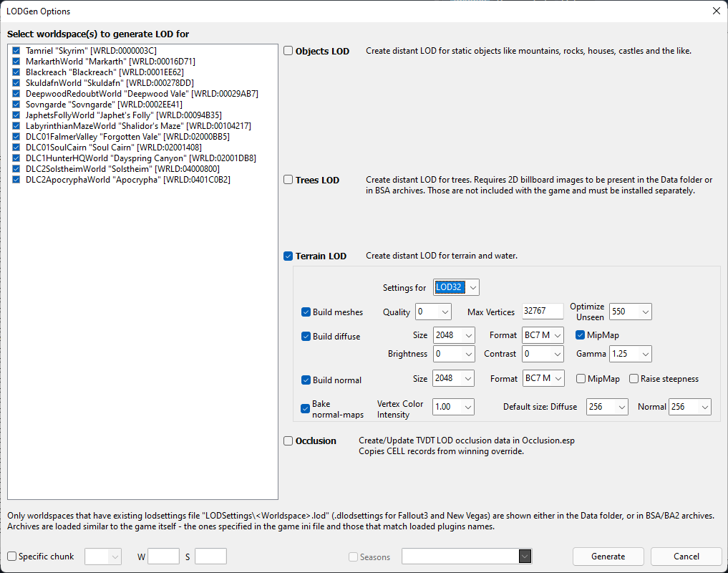Click the W chunk coordinate field
The image size is (728, 573).
tap(163, 557)
